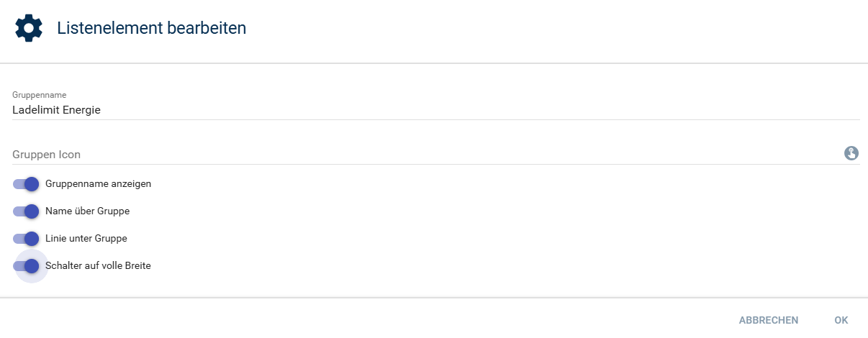Click the Listenelement bearbeiten dialog title
The width and height of the screenshot is (868, 338).
(151, 29)
